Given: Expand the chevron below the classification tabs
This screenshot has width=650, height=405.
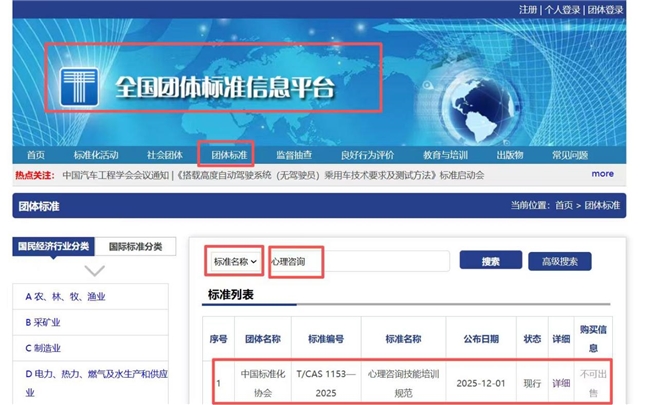Looking at the screenshot, I should 94,270.
